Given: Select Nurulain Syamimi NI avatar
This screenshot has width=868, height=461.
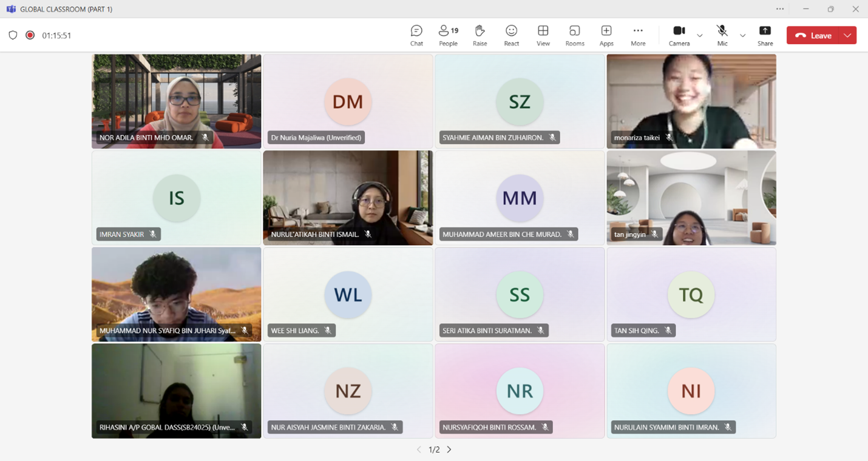Looking at the screenshot, I should click(x=691, y=391).
